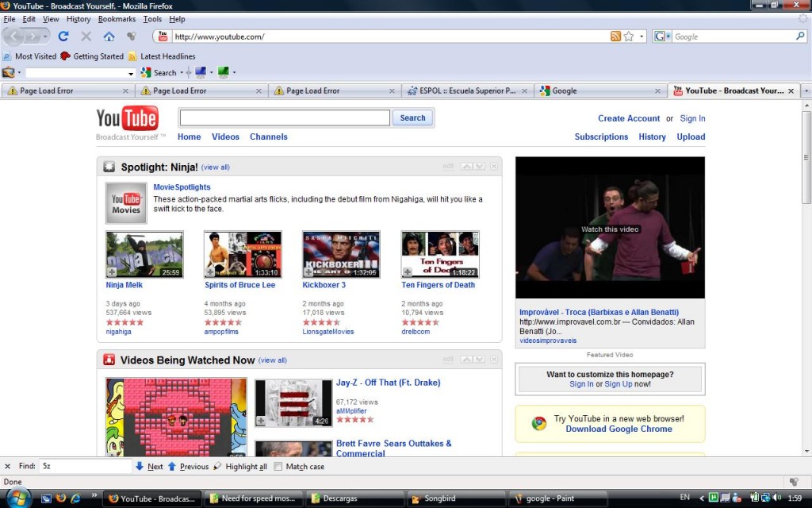
Task: Click the YouTube Search button
Action: [412, 117]
